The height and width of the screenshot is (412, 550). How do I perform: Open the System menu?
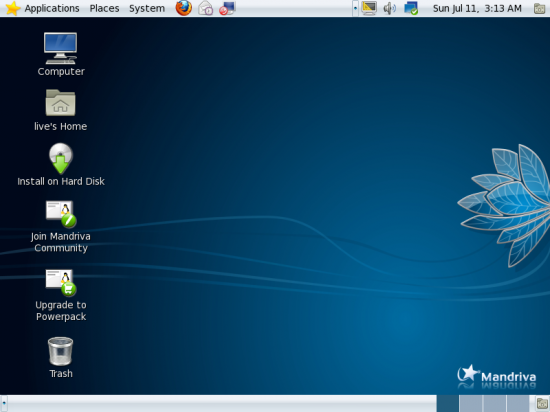(x=147, y=8)
